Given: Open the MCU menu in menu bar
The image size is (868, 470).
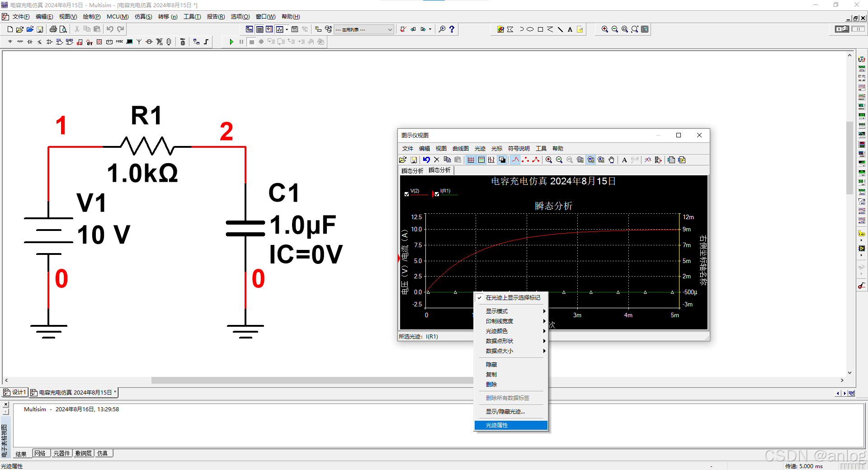Looking at the screenshot, I should (118, 17).
